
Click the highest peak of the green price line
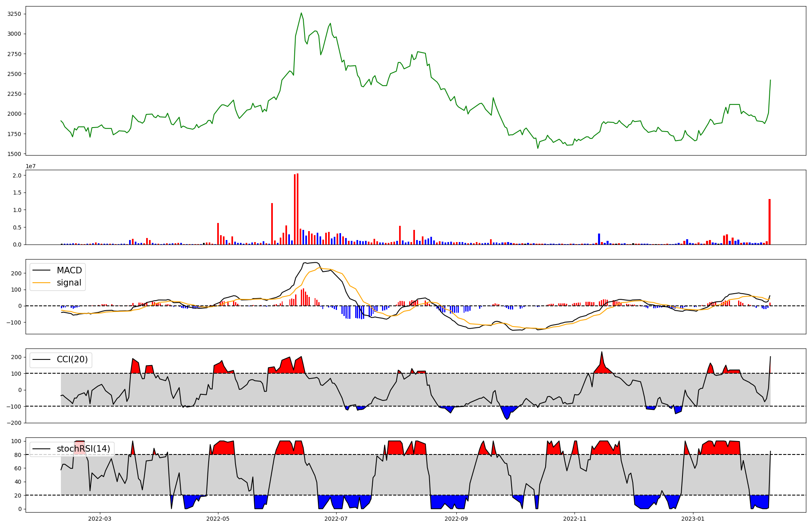[x=301, y=13]
